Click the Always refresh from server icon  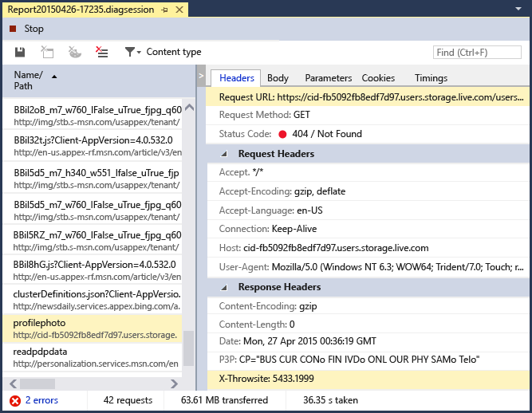(47, 52)
